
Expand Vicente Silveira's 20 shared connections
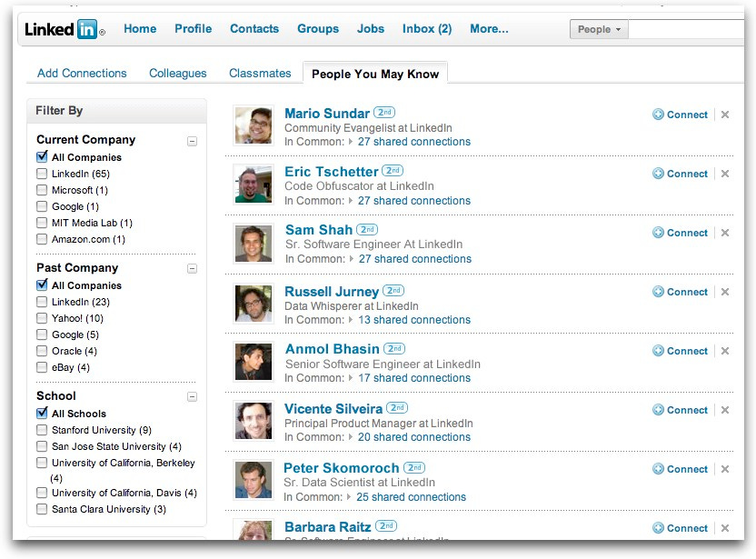[x=413, y=437]
